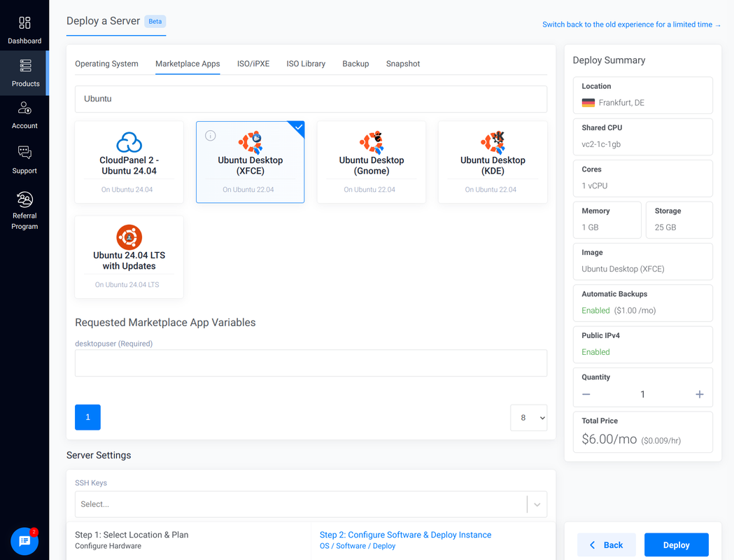
Task: Open the Products sidebar icon
Action: pos(25,66)
